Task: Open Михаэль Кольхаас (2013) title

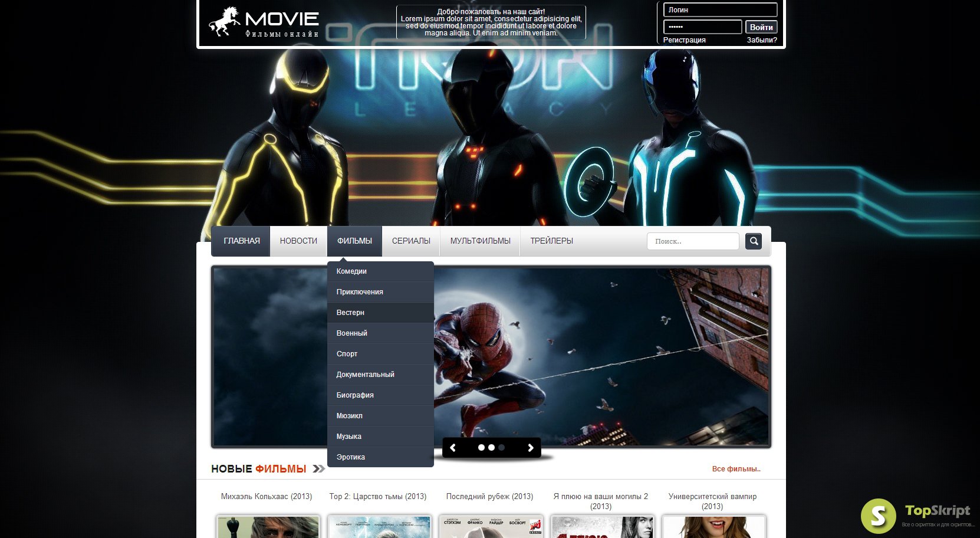Action: [267, 497]
